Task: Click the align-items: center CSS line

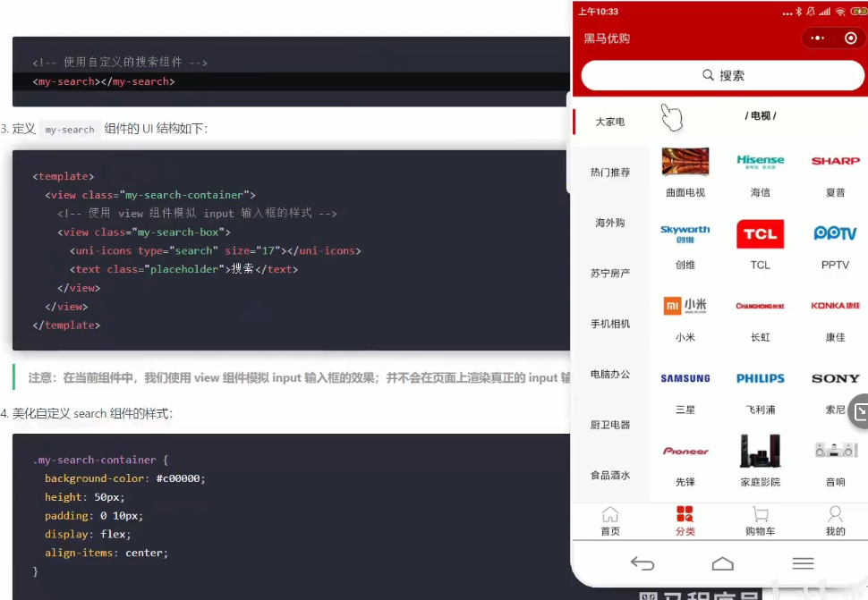Action: click(106, 553)
